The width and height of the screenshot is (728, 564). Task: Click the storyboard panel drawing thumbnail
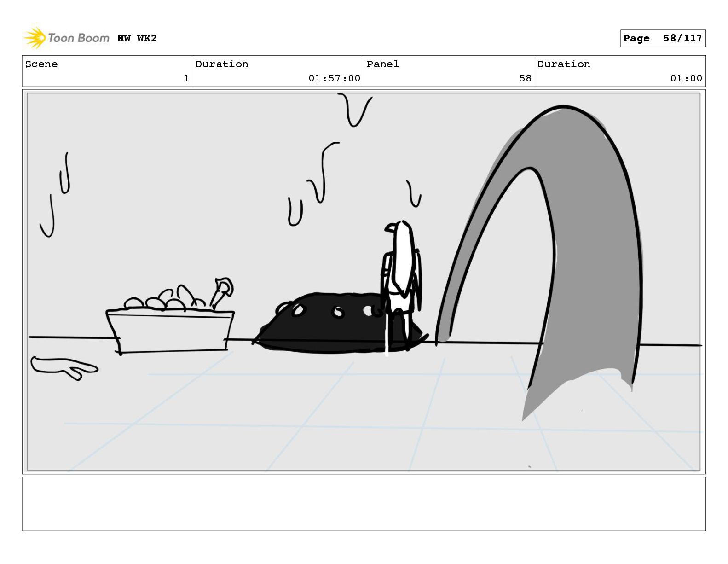(x=364, y=282)
